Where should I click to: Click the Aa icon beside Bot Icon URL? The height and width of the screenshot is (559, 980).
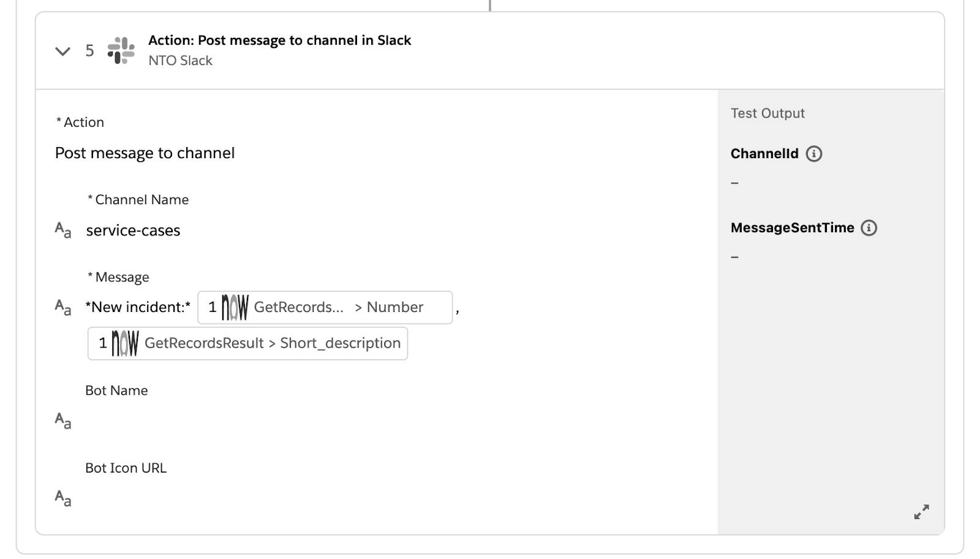[x=63, y=498]
